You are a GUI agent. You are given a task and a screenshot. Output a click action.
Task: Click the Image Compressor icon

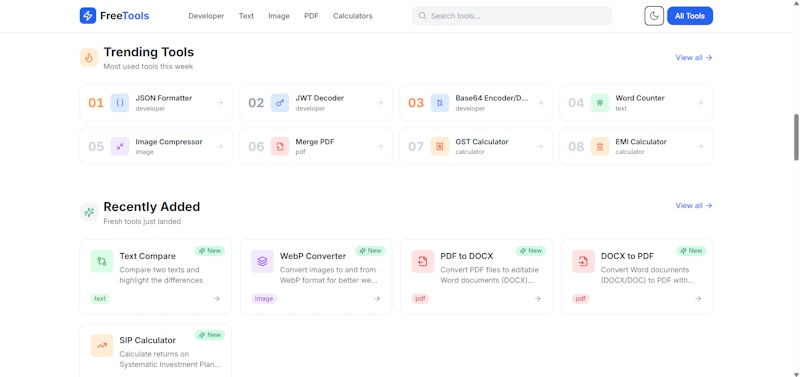120,146
